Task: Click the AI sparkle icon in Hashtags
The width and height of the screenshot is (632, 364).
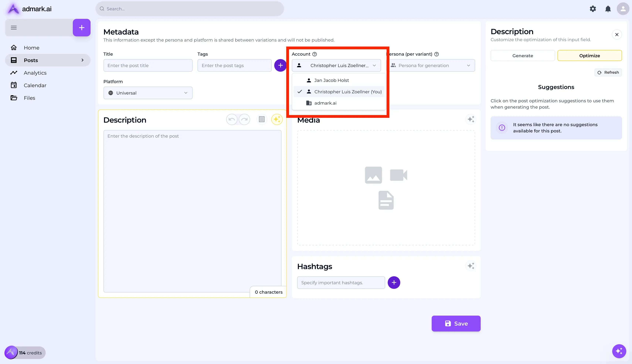Action: click(471, 266)
